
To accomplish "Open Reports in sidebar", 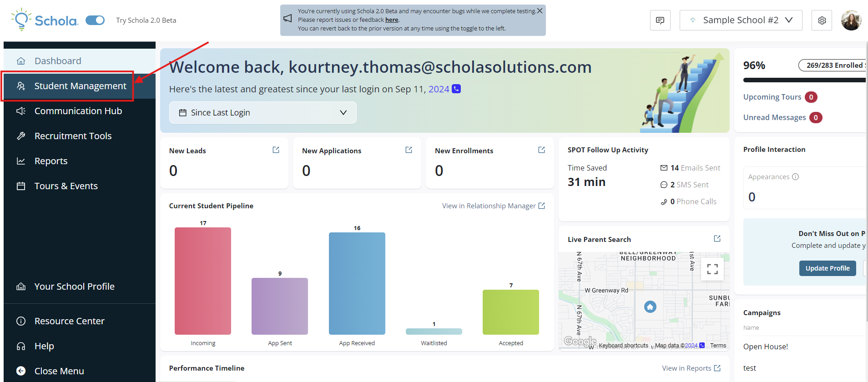I will click(x=80, y=161).
